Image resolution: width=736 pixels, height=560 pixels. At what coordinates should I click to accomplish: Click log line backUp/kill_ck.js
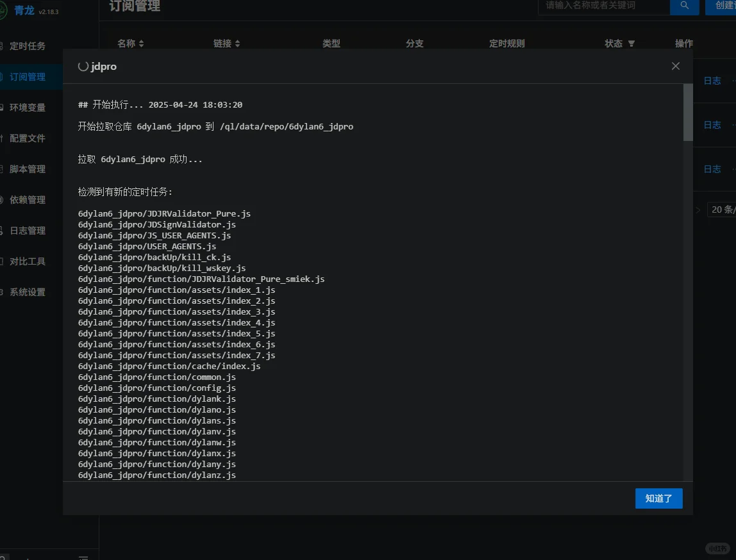(155, 258)
